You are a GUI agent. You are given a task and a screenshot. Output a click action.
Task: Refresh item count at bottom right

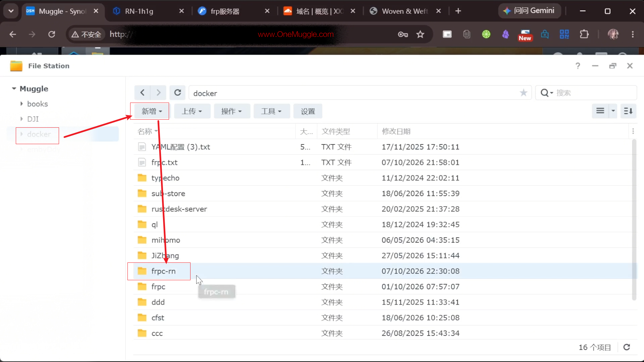tap(627, 347)
